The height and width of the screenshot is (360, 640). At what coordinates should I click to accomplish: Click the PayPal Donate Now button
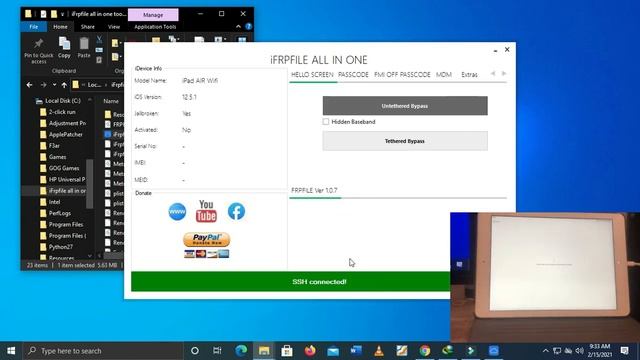[x=207, y=240]
